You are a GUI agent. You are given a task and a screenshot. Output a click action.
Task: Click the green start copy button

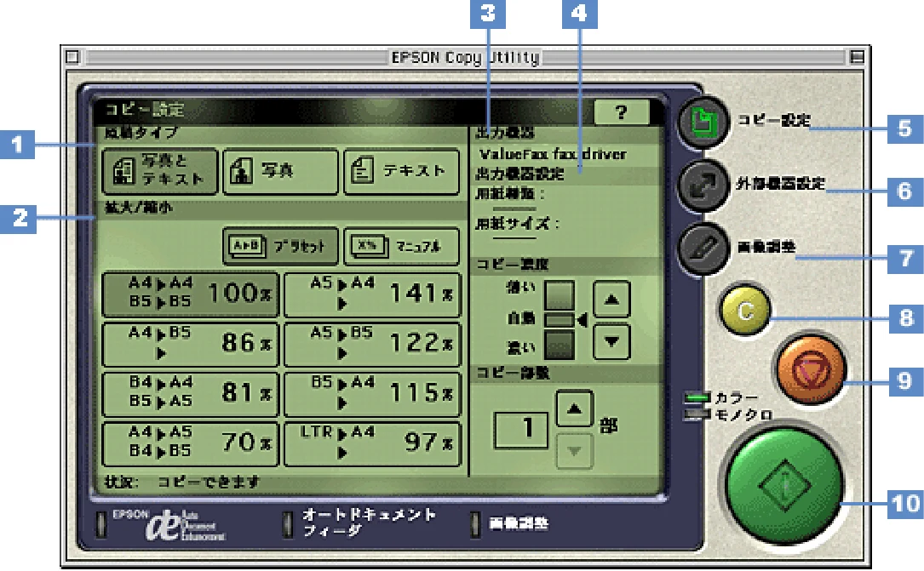(x=785, y=485)
